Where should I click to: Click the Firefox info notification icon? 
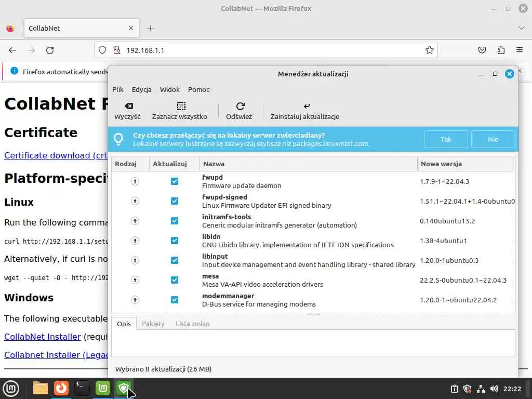(14, 71)
